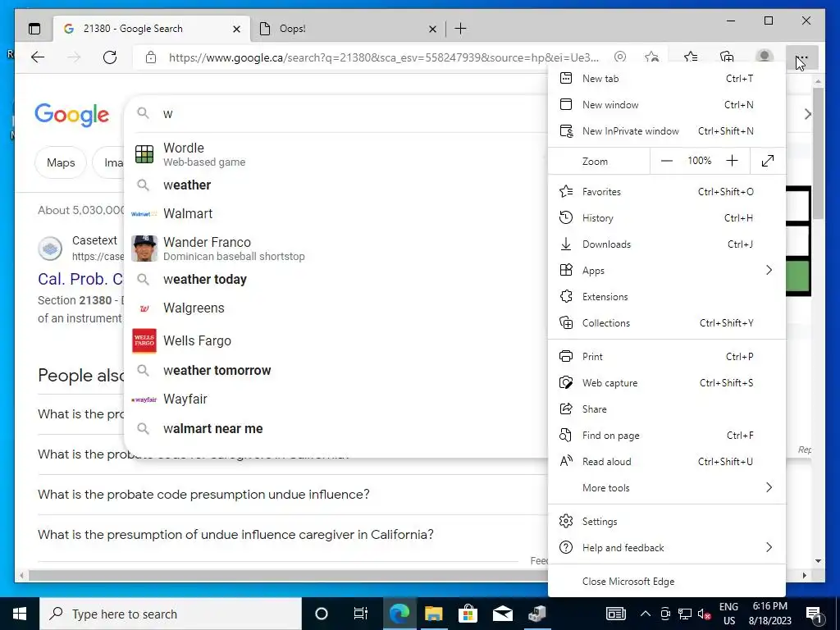Open File Explorer from taskbar
The image size is (840, 630).
(x=433, y=614)
